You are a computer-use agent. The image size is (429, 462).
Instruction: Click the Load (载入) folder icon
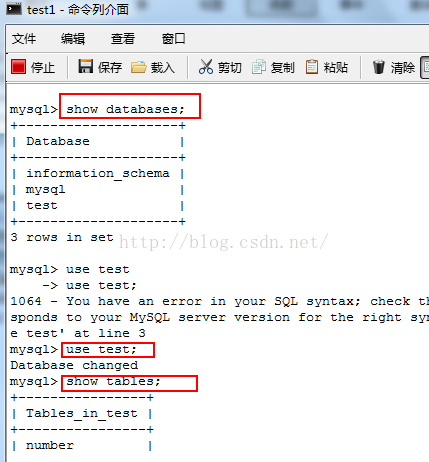coord(138,67)
